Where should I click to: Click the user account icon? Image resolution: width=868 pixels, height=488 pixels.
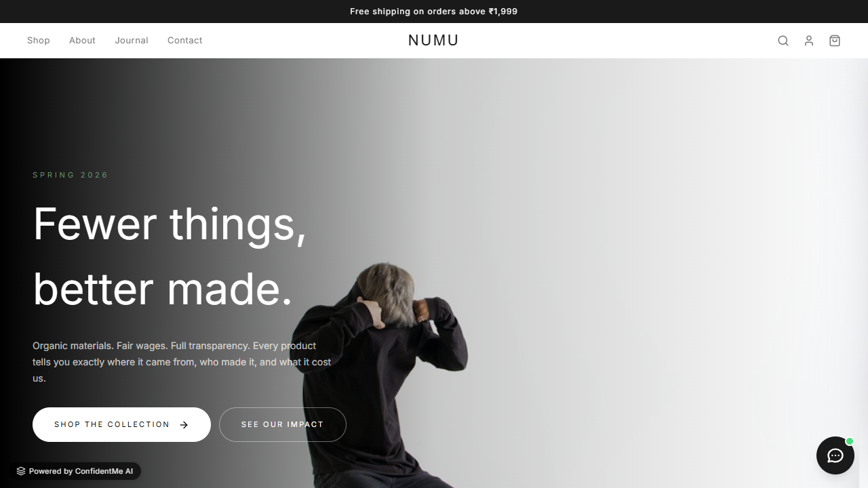(809, 41)
